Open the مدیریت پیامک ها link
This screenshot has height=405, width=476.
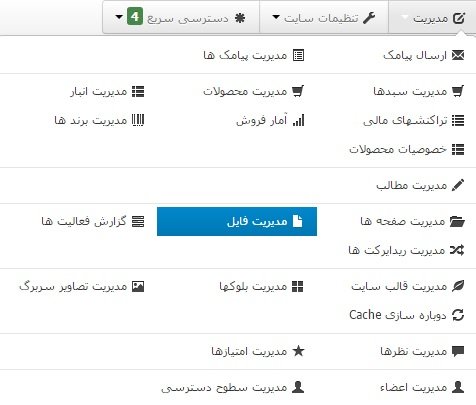254,55
